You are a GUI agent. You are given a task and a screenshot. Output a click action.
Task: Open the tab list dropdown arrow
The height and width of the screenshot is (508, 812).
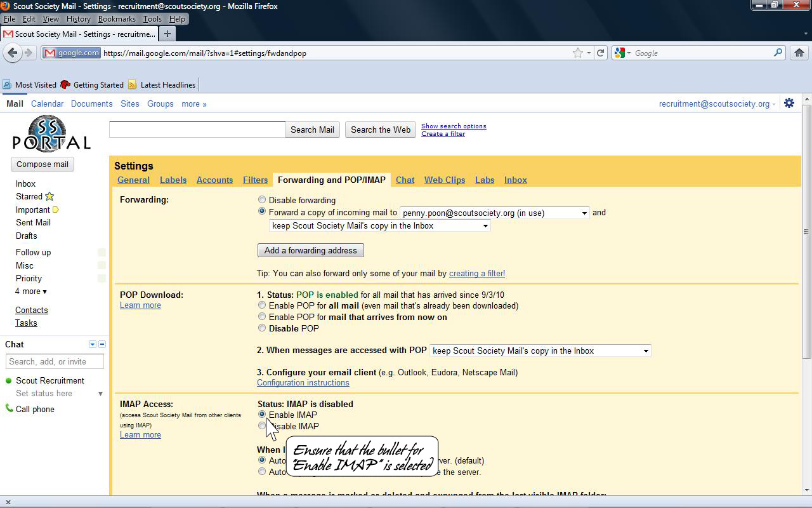[805, 34]
